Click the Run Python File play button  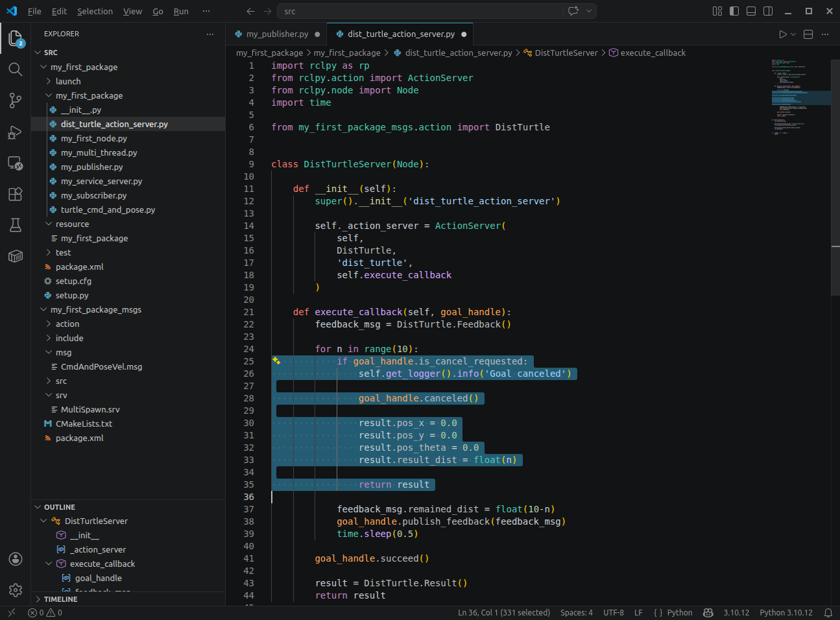[x=783, y=34]
